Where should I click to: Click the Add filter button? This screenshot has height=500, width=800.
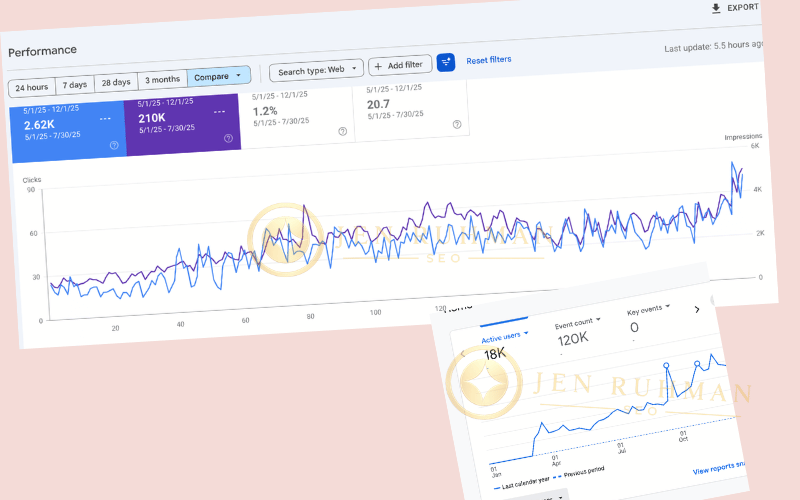point(400,65)
